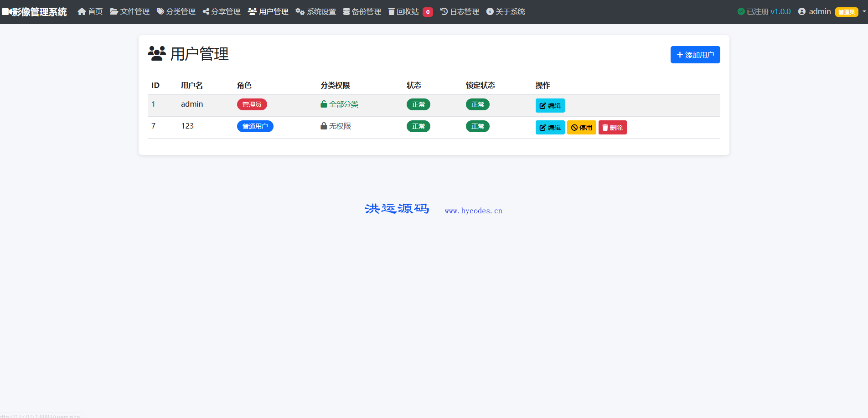868x418 pixels.
Task: Click the 影像管理系统 brand logo
Action: pos(34,12)
